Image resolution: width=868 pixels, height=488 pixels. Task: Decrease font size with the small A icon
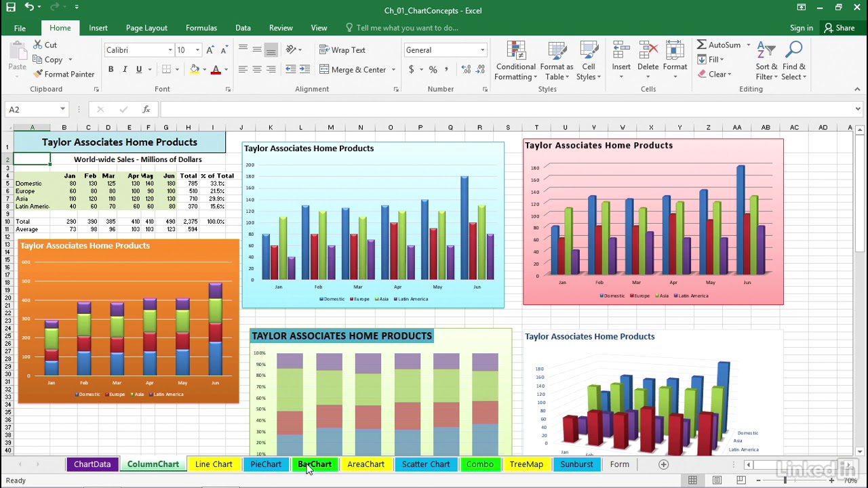(x=224, y=50)
